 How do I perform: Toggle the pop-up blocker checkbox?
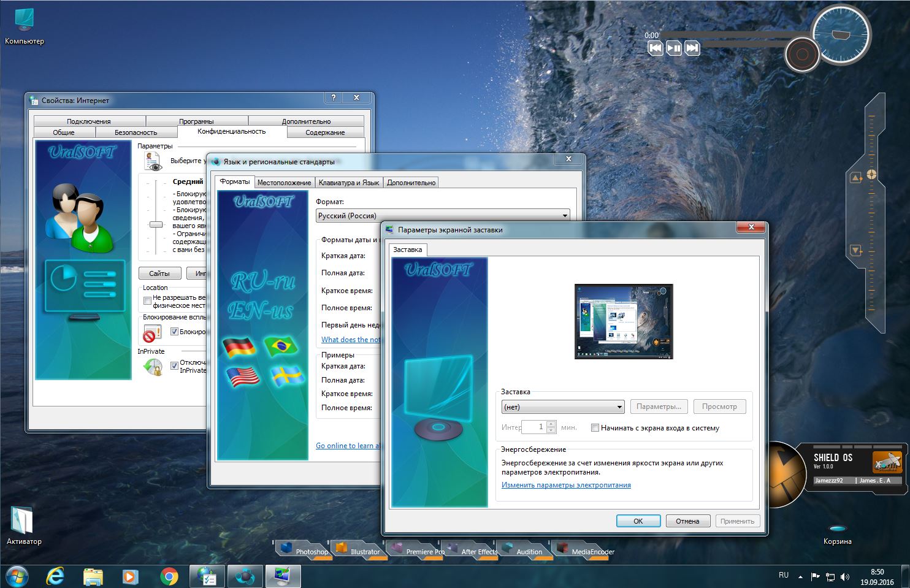174,332
